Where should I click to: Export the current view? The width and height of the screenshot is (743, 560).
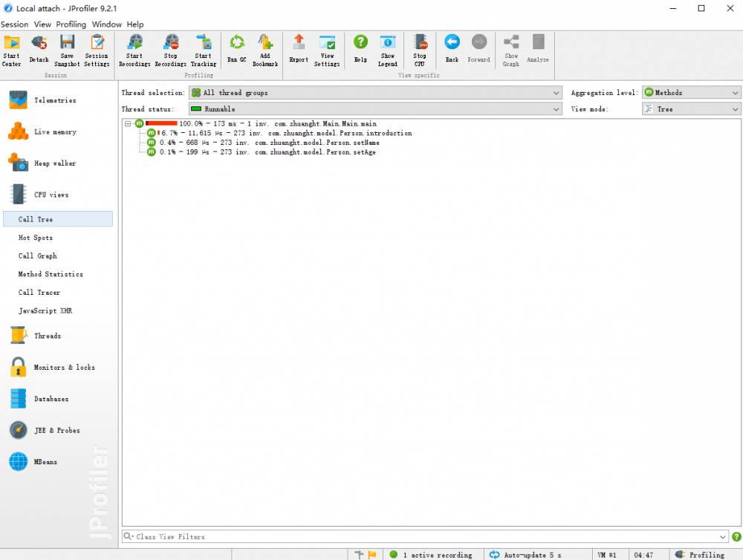tap(299, 49)
